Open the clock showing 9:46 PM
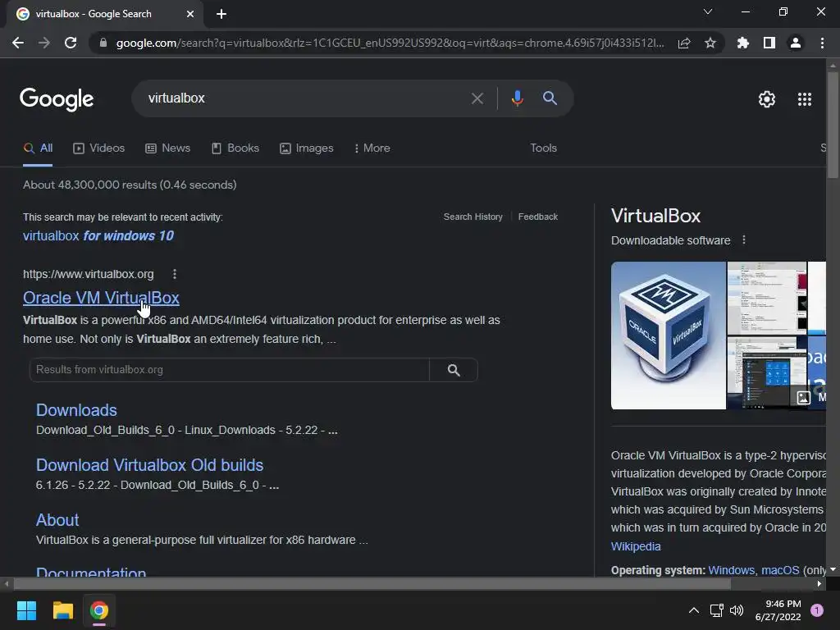The image size is (840, 630). coord(778,610)
